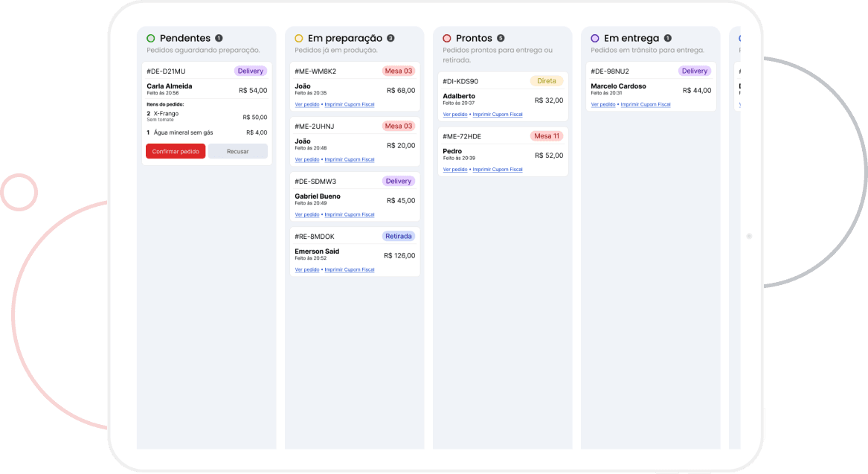Click the Direta tag on order #DI-KDS90
This screenshot has width=868, height=474.
tap(547, 81)
